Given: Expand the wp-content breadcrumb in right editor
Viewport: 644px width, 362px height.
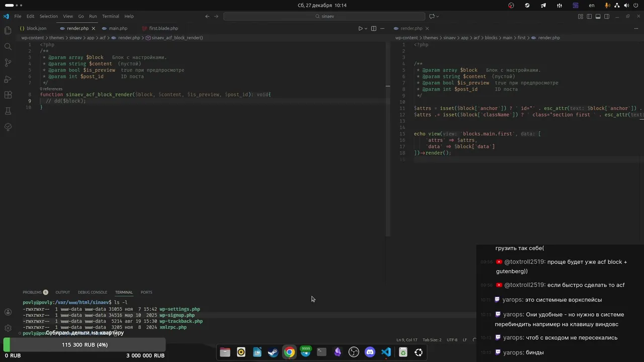Looking at the screenshot, I should click(407, 38).
